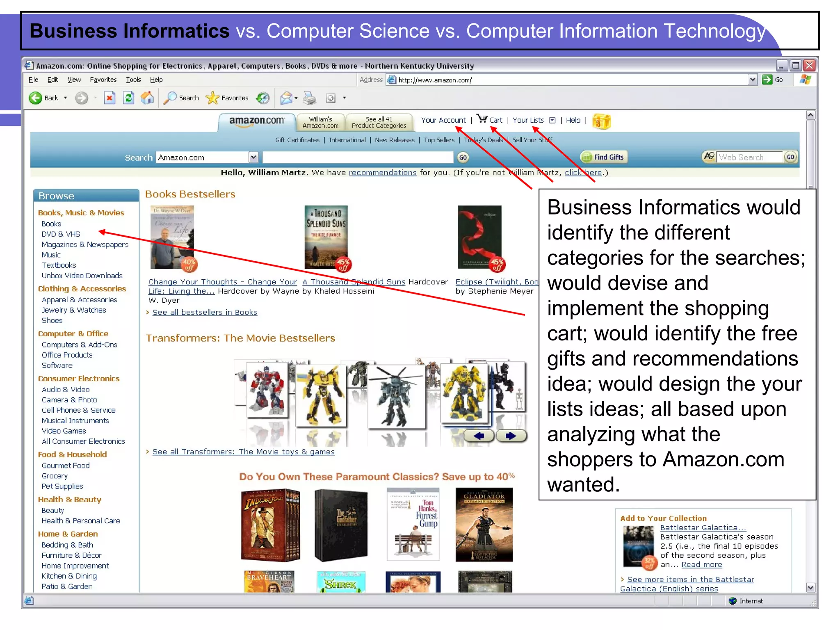This screenshot has height=630, width=840.
Task: Click the gold gift box icon
Action: point(602,121)
